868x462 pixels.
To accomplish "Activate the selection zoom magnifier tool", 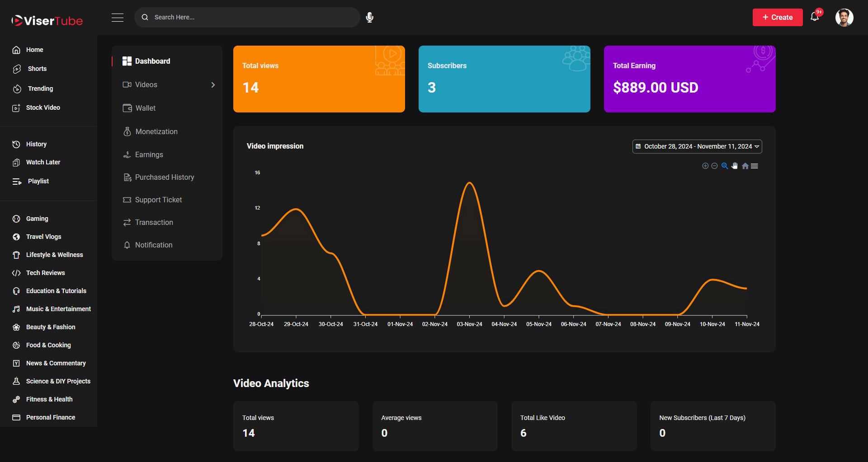I will point(725,166).
